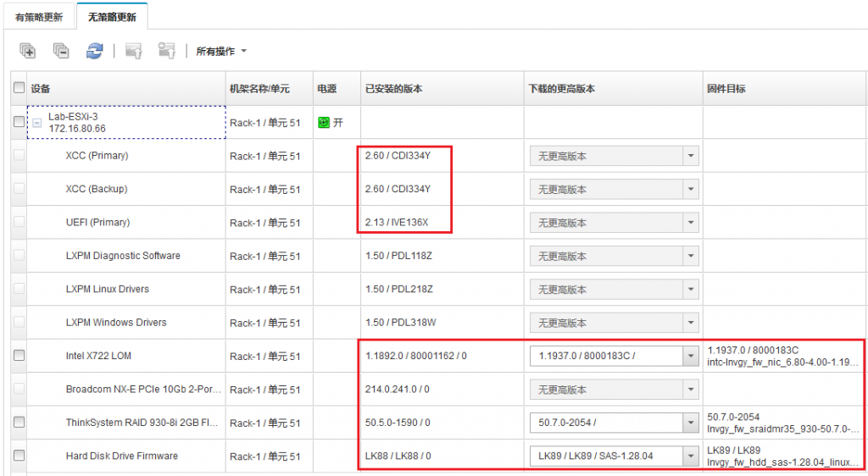The width and height of the screenshot is (868, 476).
Task: Select the ThinkSystem RAID 930-8i label
Action: (x=142, y=423)
